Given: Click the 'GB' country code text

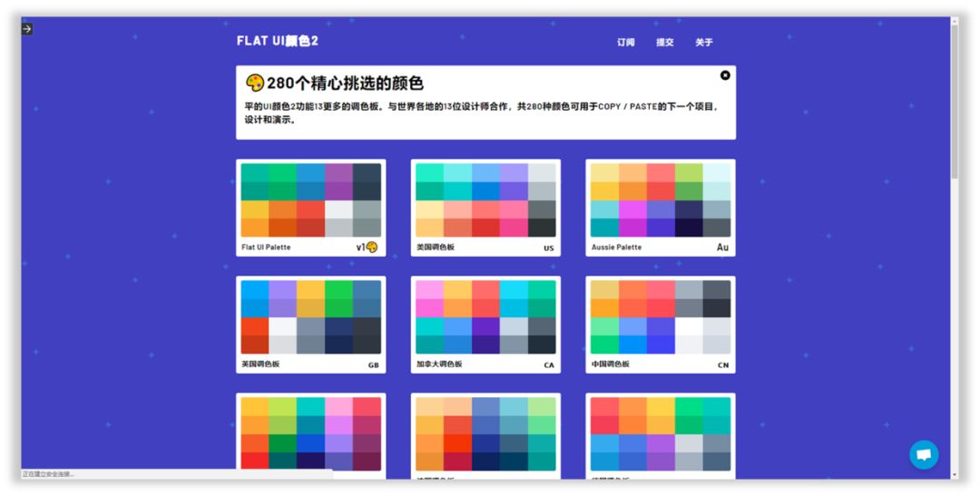Looking at the screenshot, I should pos(373,365).
